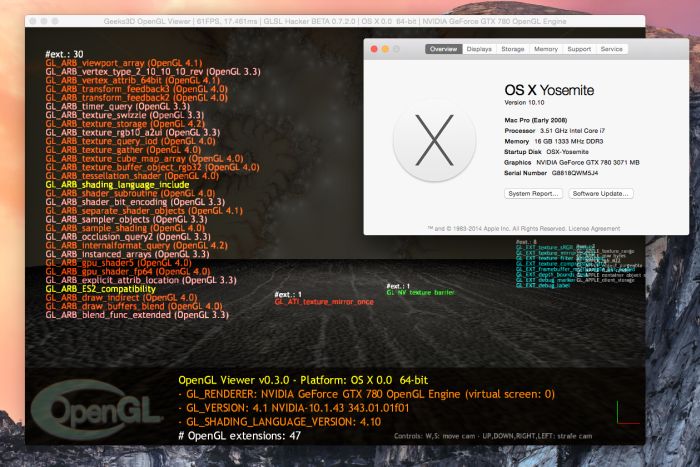Click GL_ARB_explicit_attrib_location line
The height and width of the screenshot is (467, 700).
[141, 280]
